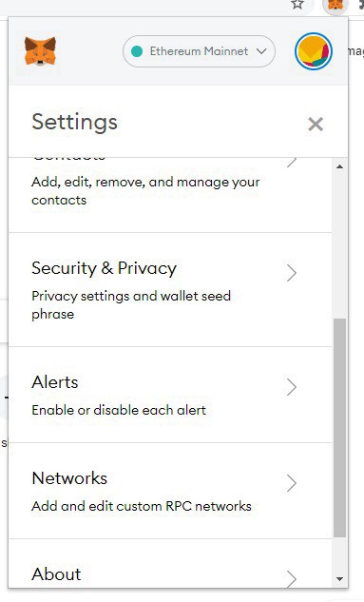Click chevron beside About
The image size is (364, 602).
(292, 579)
